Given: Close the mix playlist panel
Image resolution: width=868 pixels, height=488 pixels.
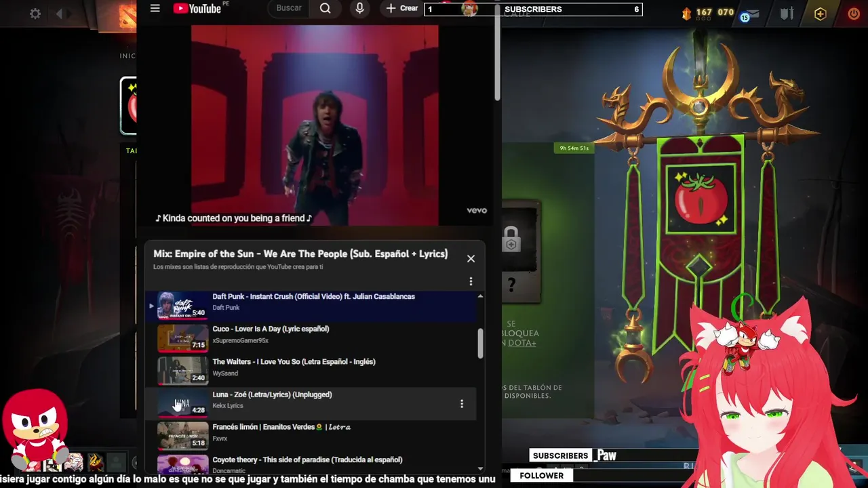Looking at the screenshot, I should tap(471, 258).
